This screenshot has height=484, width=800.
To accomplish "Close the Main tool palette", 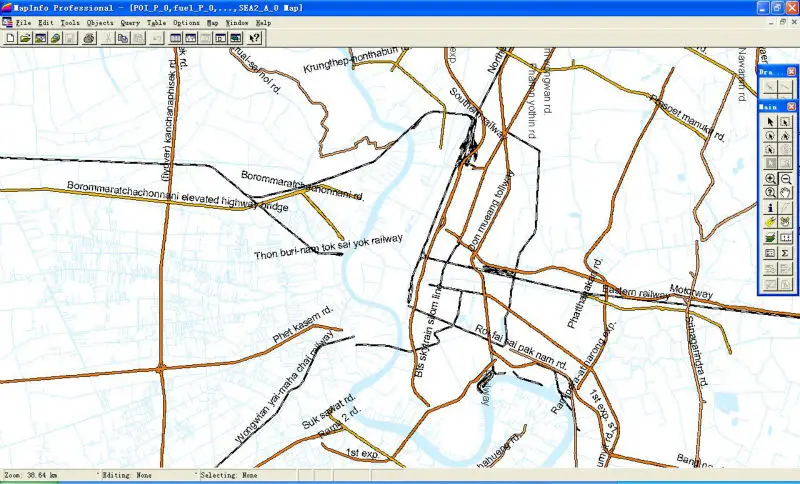I will coord(791,105).
